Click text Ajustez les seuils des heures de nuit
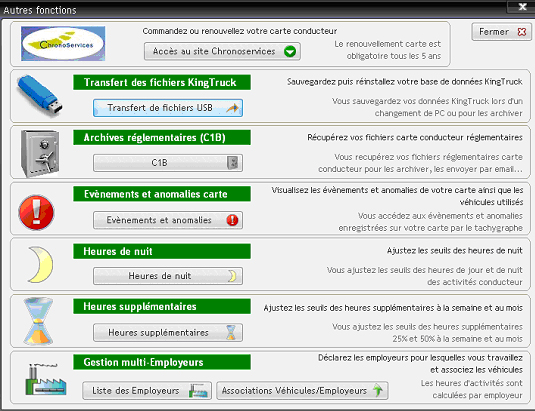535x411 pixels. click(x=454, y=251)
